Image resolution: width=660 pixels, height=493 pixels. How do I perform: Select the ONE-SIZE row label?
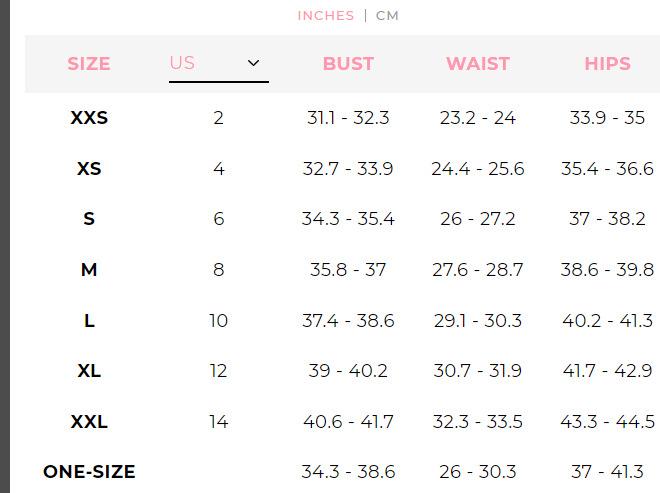pos(89,472)
